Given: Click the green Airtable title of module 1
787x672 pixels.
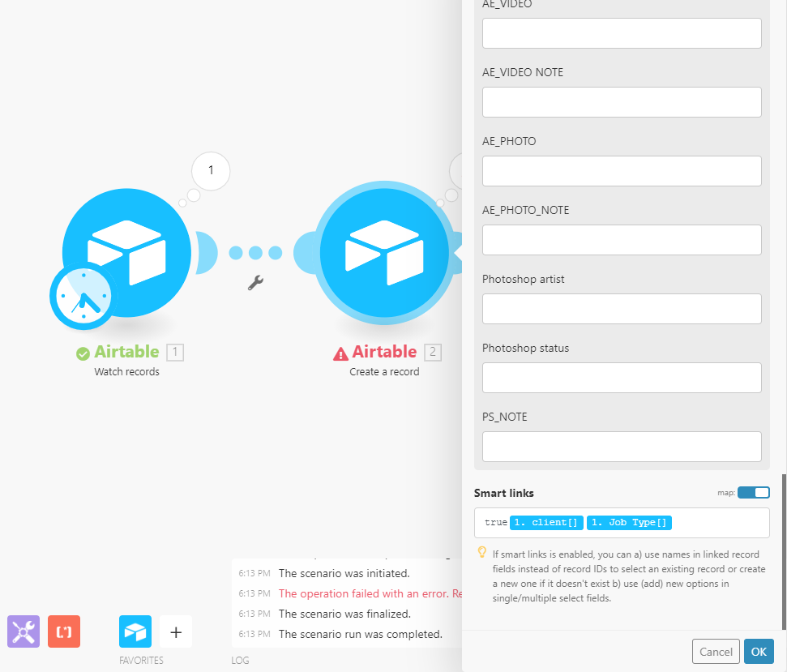Looking at the screenshot, I should tap(126, 352).
